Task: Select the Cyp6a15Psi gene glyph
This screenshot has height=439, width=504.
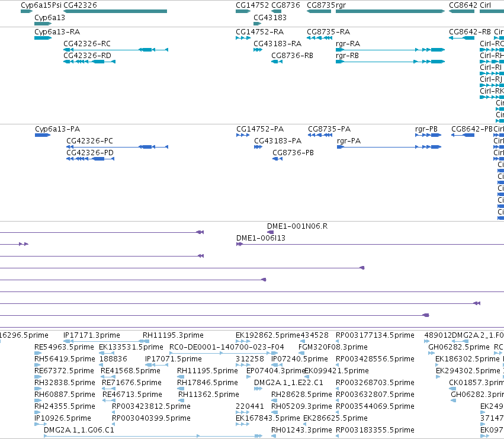Action: click(x=27, y=11)
